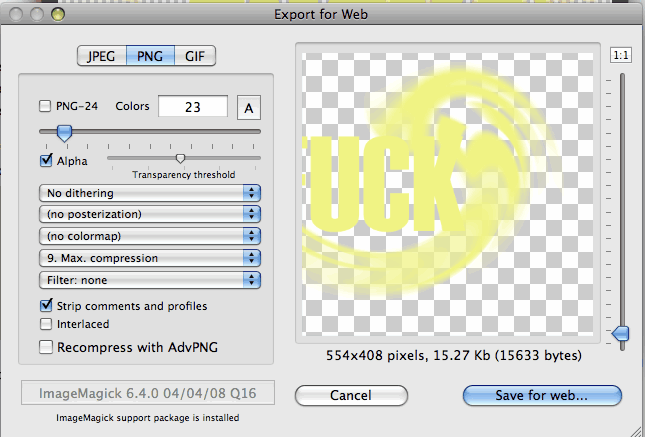Image resolution: width=645 pixels, height=437 pixels.
Task: Click the image preview thumbnail
Action: pos(448,193)
